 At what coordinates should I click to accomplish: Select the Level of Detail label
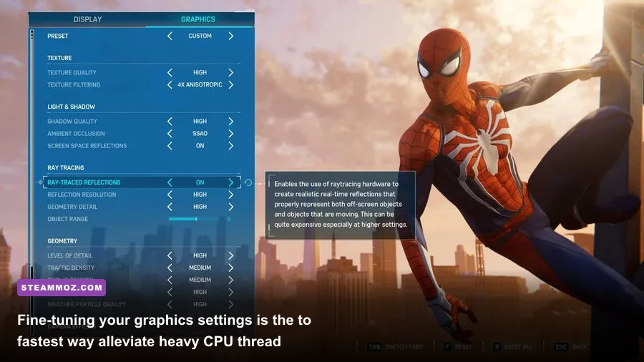click(x=70, y=255)
